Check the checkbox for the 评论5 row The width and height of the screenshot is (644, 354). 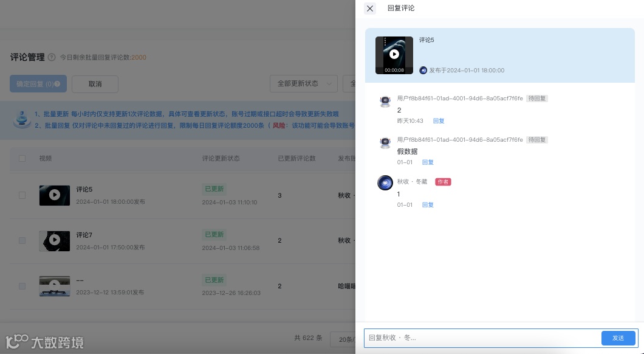click(22, 195)
